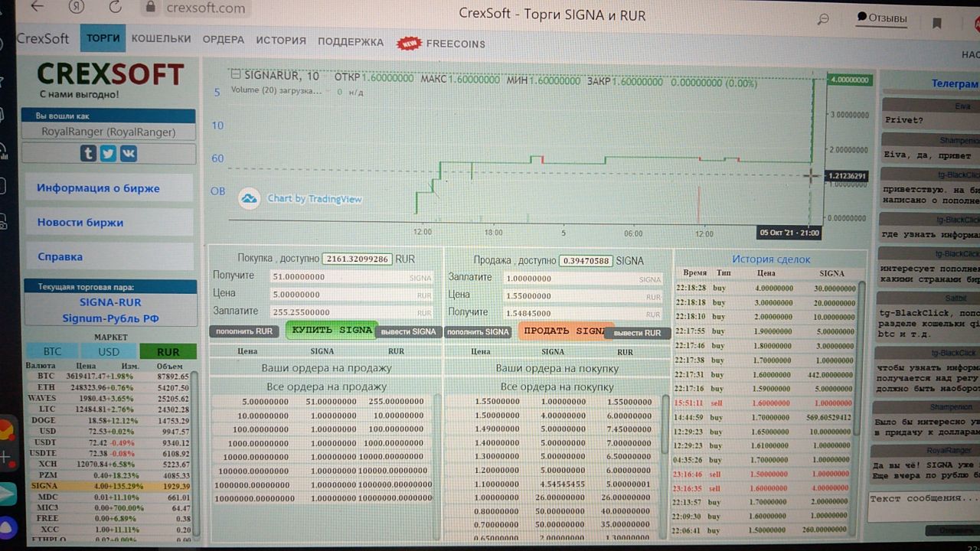Click available balance 0.39470588 SIGNA
This screenshot has width=980, height=551.
click(x=586, y=260)
